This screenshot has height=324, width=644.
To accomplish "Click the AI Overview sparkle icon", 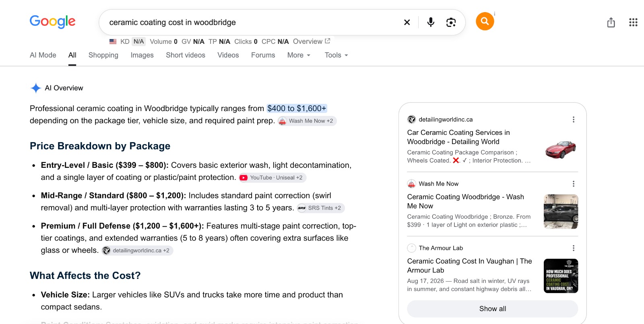I will [x=36, y=88].
